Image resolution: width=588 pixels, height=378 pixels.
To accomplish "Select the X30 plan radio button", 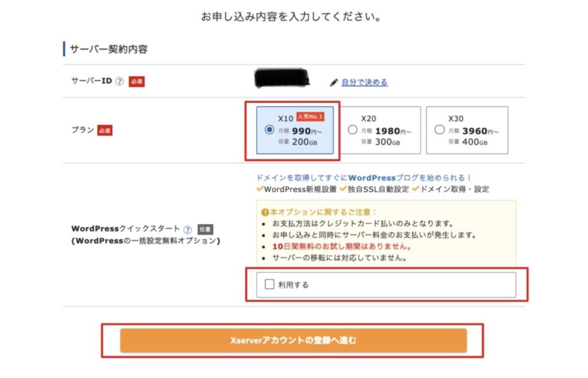I will click(439, 130).
